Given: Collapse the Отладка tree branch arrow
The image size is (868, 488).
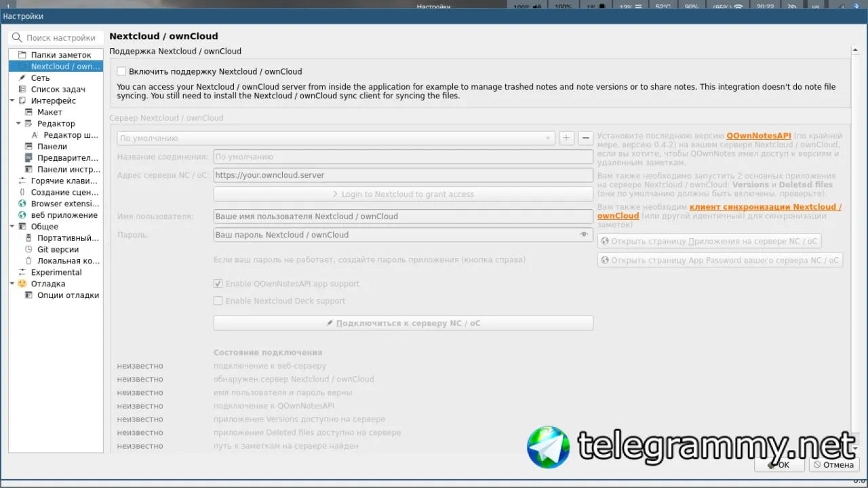Looking at the screenshot, I should [12, 284].
